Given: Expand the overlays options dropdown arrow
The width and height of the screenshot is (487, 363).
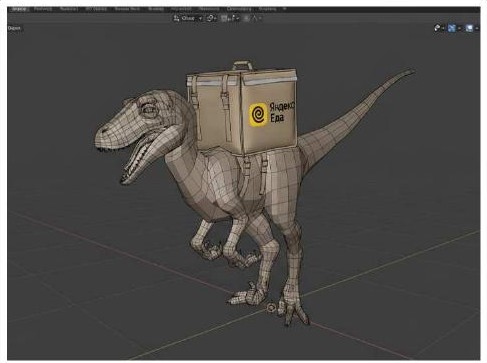Looking at the screenshot, I should (x=477, y=28).
